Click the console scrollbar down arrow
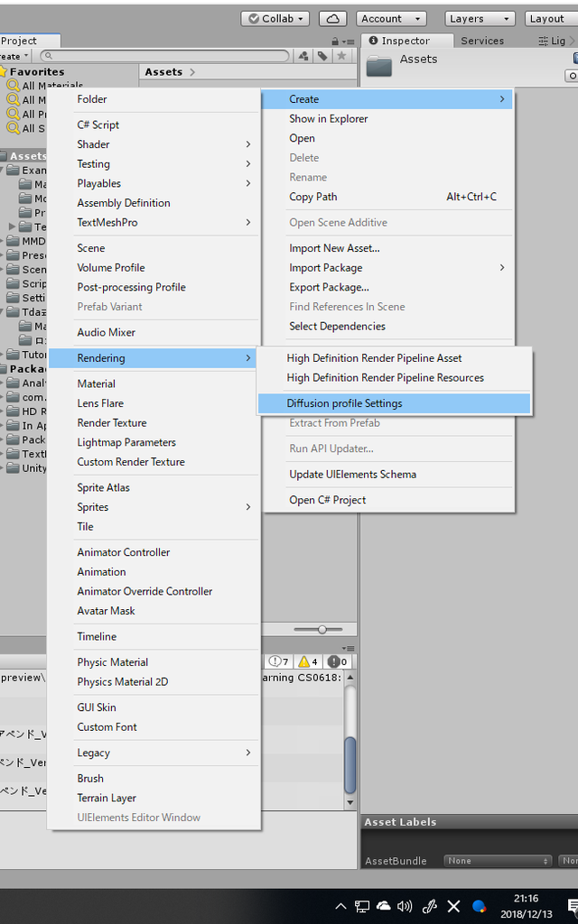 point(350,802)
